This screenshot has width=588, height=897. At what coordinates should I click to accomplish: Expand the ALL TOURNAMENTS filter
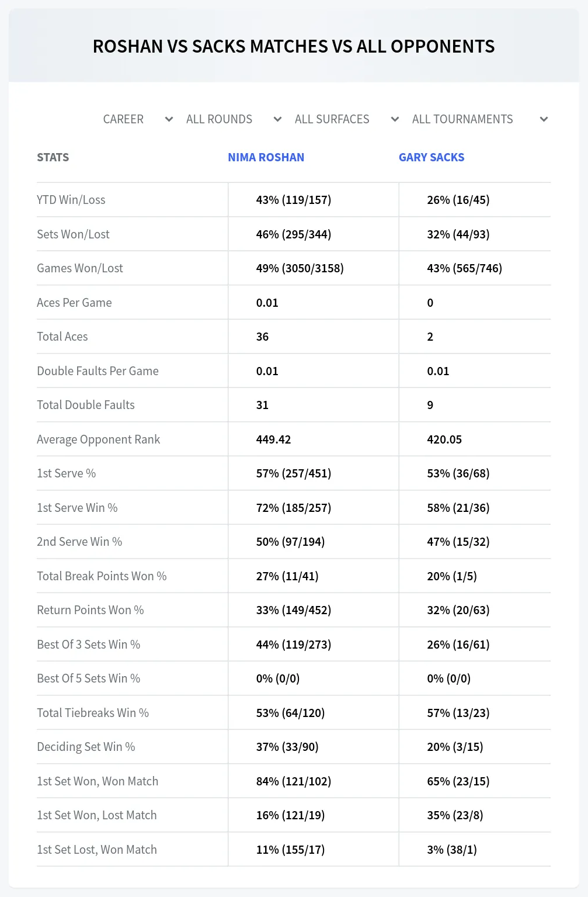480,119
